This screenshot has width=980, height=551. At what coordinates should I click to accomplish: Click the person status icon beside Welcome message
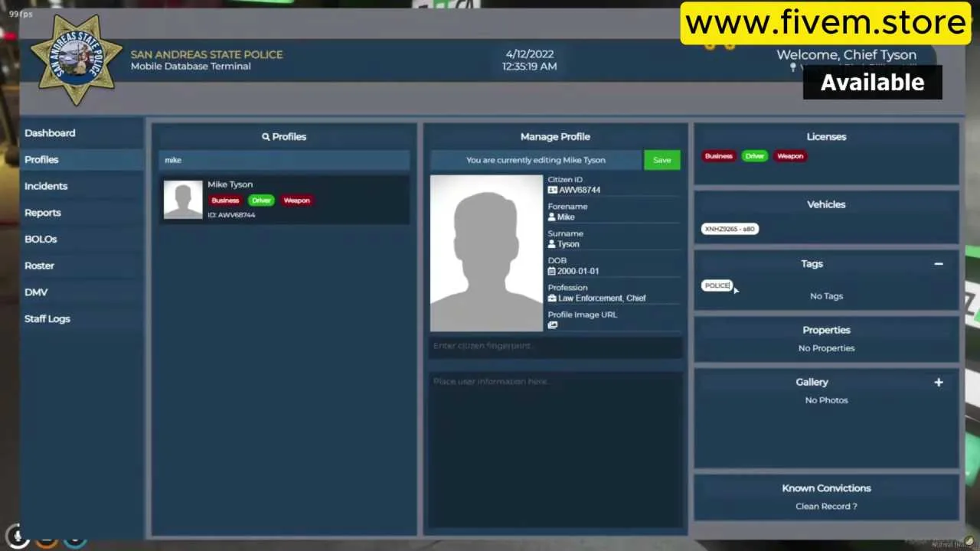[792, 68]
